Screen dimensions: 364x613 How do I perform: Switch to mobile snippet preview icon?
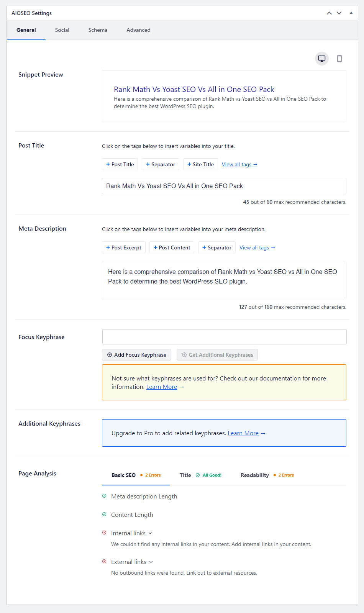[339, 59]
